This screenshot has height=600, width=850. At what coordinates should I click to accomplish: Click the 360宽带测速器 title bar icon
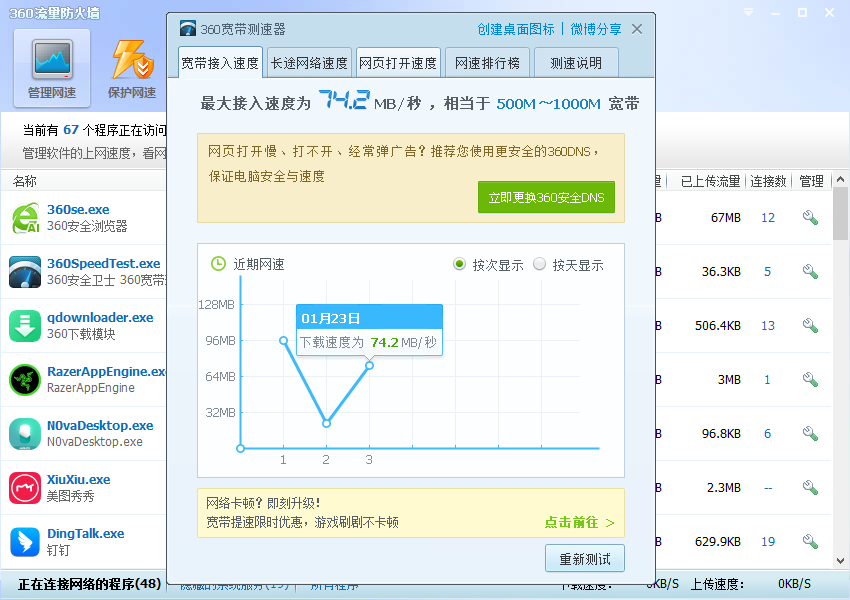pos(188,29)
